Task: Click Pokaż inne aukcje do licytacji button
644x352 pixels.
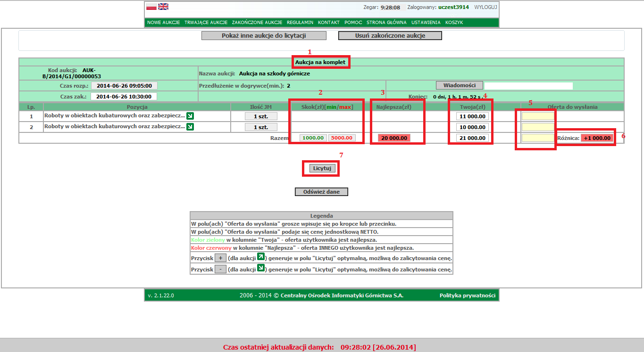Action: pos(264,36)
